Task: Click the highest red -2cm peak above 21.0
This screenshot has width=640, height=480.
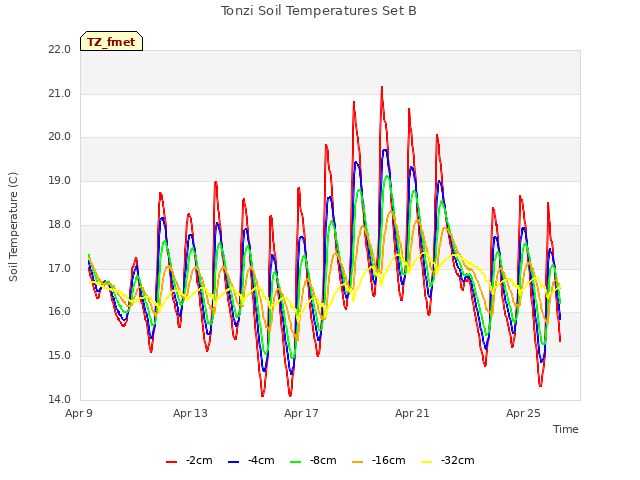Action: 382,87
